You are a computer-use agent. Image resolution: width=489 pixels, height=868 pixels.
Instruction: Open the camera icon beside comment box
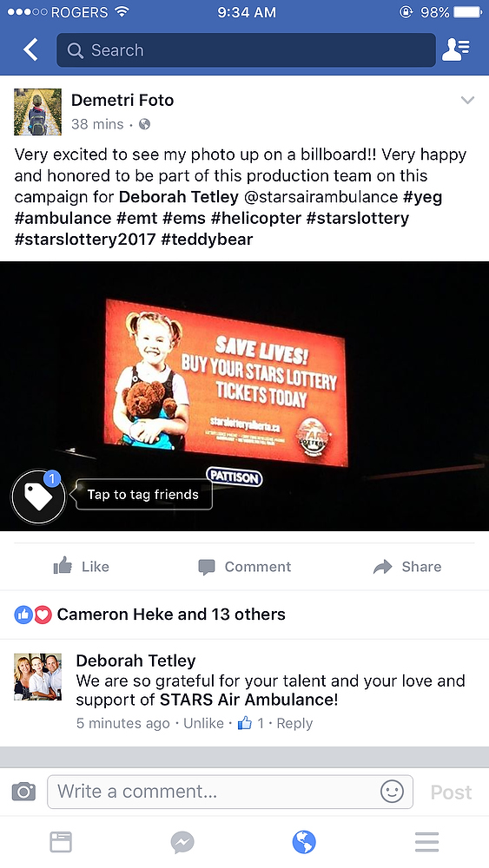coord(23,792)
